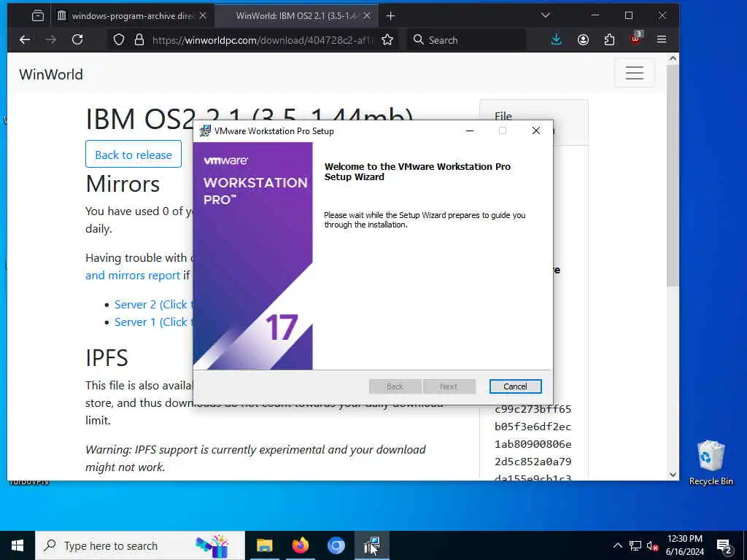Click the VMware installer taskbar icon
This screenshot has width=747, height=560.
coord(371,545)
